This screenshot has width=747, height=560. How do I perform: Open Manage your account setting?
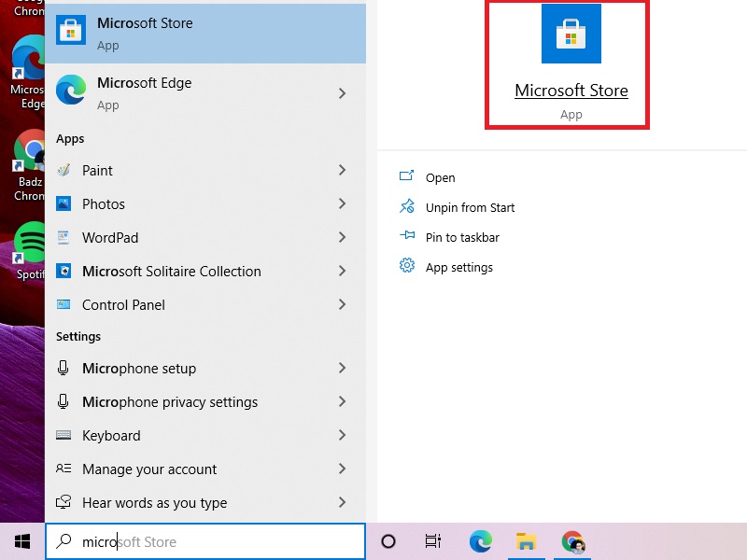coord(205,469)
